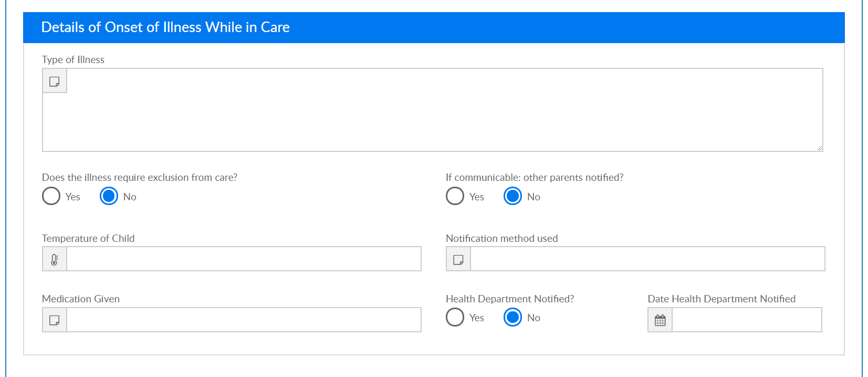Image resolution: width=868 pixels, height=377 pixels.
Task: Click the thermometer icon for Temperature of Child
Action: point(55,259)
